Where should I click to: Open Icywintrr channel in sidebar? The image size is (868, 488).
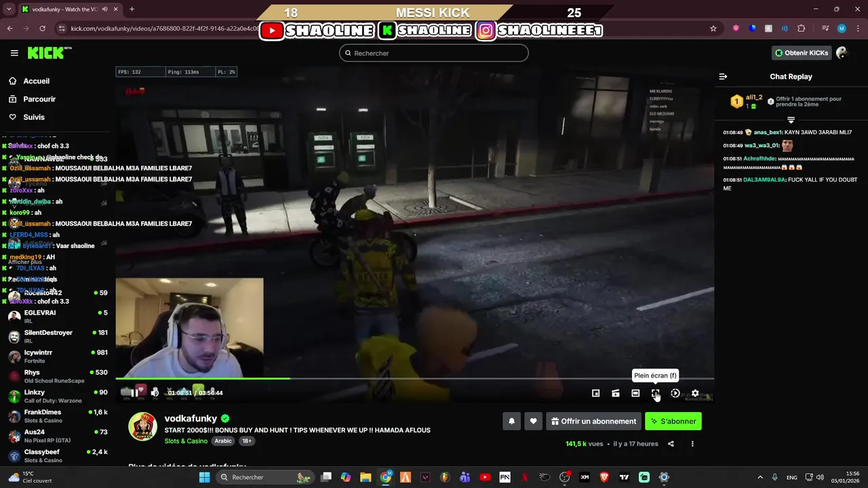58,357
